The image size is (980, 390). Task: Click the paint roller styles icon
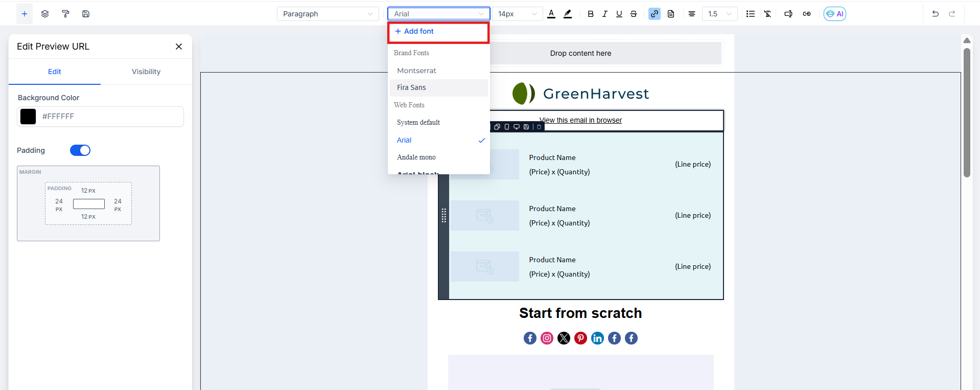[65, 14]
